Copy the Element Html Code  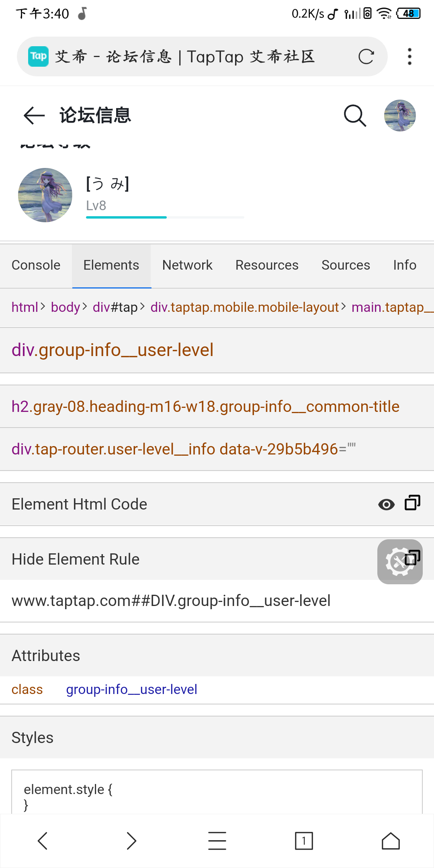(x=412, y=503)
